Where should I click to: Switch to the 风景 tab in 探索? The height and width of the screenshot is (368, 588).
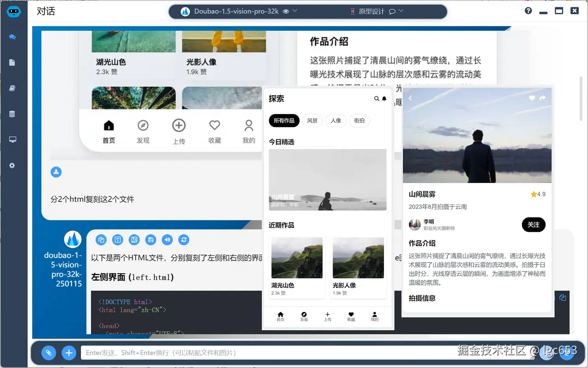click(x=312, y=121)
